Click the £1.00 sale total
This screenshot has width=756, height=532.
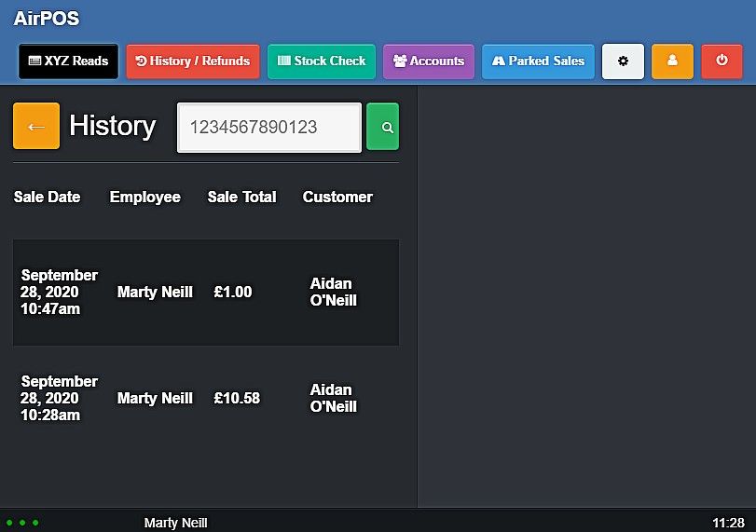pos(233,292)
